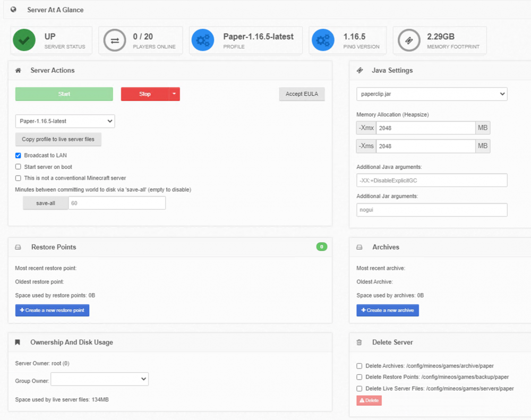Screen dimensions: 531x420
Task: Click the Archives drive icon
Action: [x=359, y=247]
